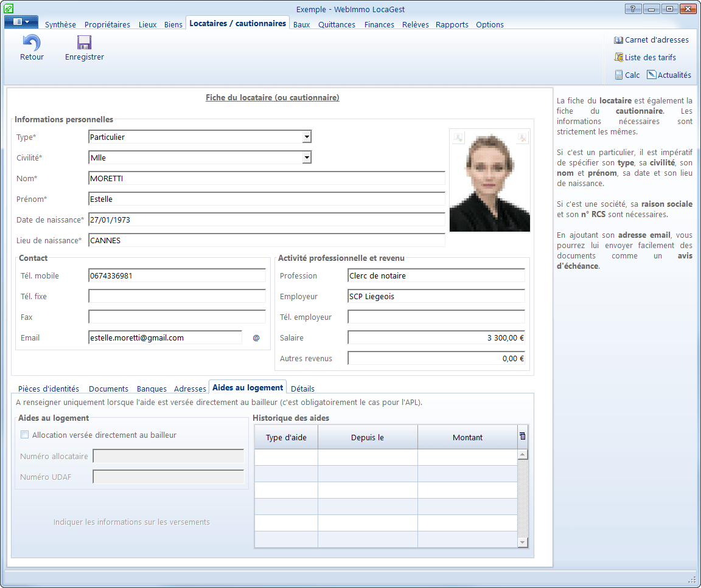Select the Pièces d'identités tab

point(49,389)
